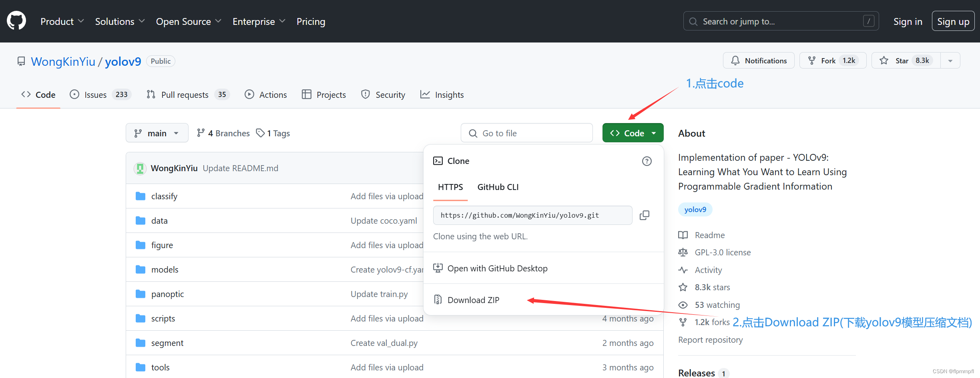This screenshot has width=980, height=378.
Task: Open the Readme sidebar link
Action: [702, 235]
